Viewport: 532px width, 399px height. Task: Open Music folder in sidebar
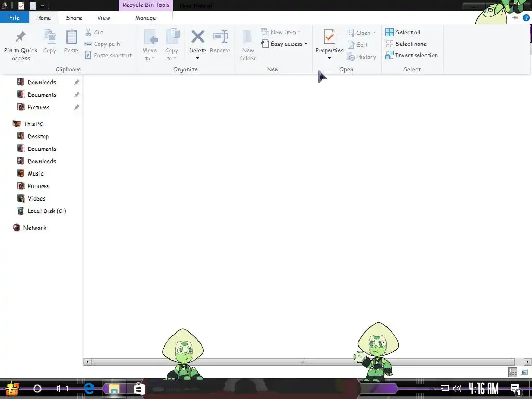35,174
